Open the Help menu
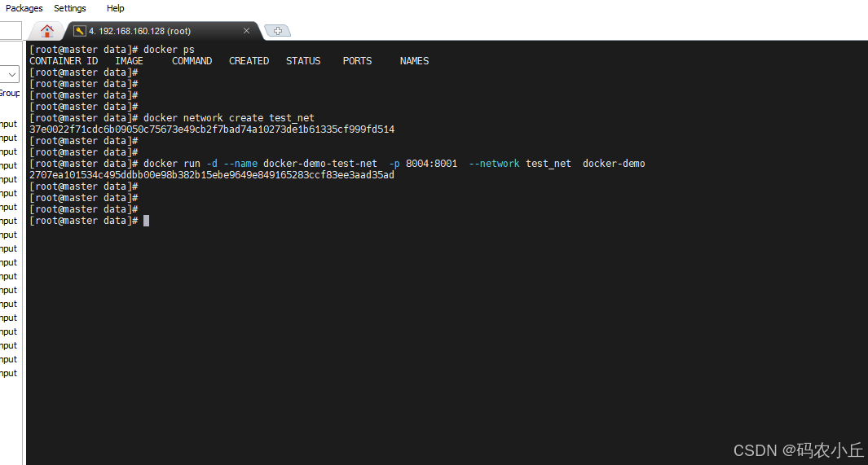The width and height of the screenshot is (868, 465). coord(115,8)
